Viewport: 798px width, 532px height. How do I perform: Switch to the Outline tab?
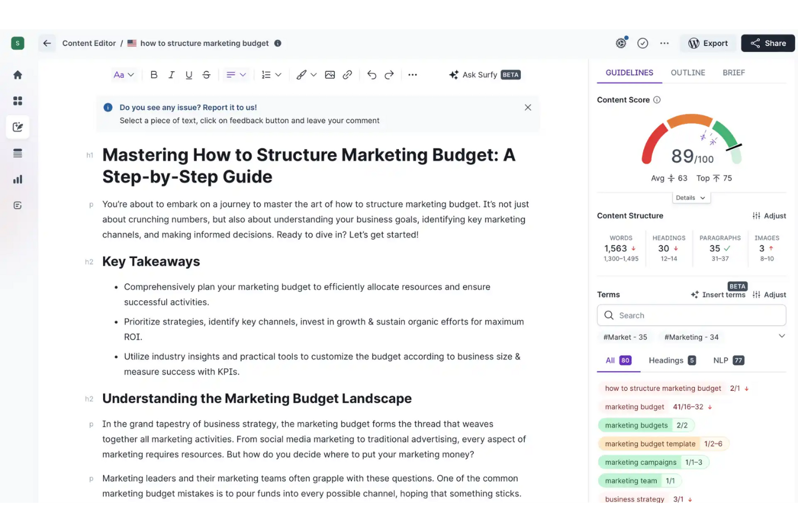(687, 72)
